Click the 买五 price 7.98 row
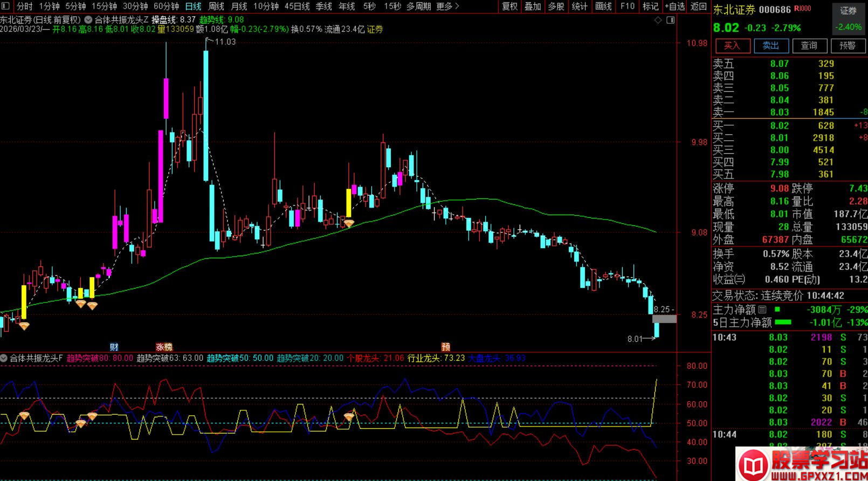This screenshot has width=868, height=481. click(x=789, y=174)
